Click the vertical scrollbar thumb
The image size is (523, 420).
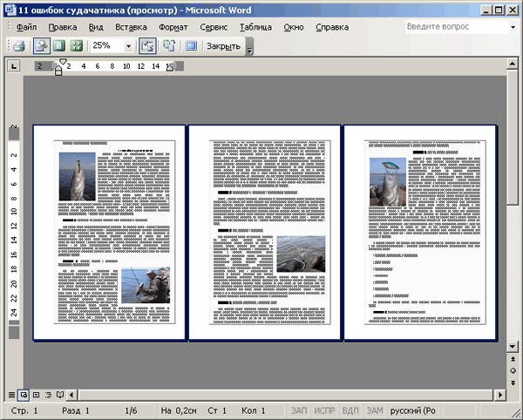tap(513, 138)
